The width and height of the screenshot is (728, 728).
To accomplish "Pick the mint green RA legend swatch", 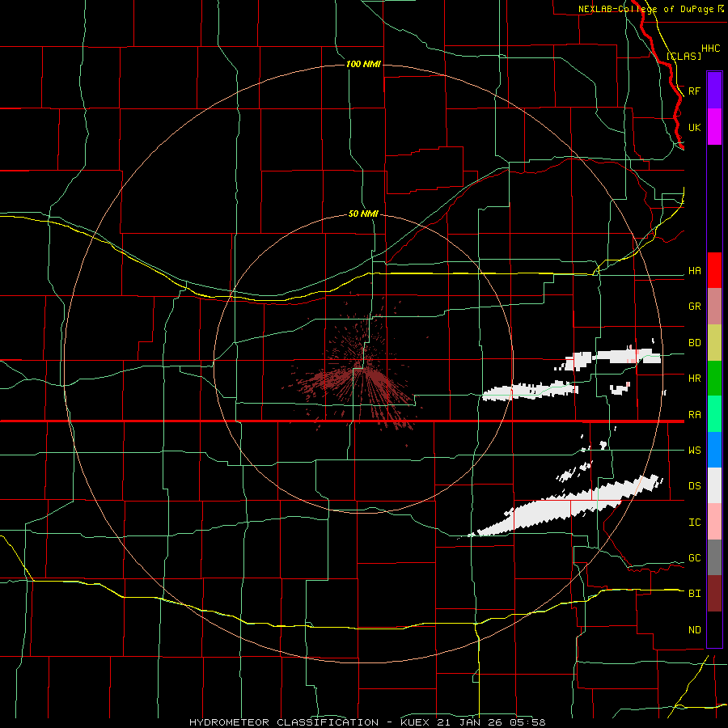I will tap(714, 414).
